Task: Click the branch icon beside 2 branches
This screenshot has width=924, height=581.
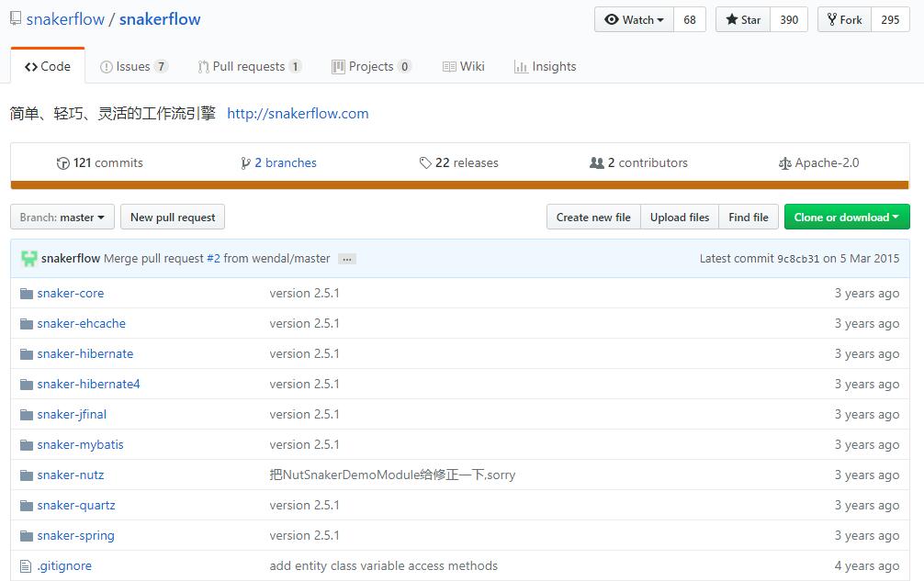Action: [245, 163]
